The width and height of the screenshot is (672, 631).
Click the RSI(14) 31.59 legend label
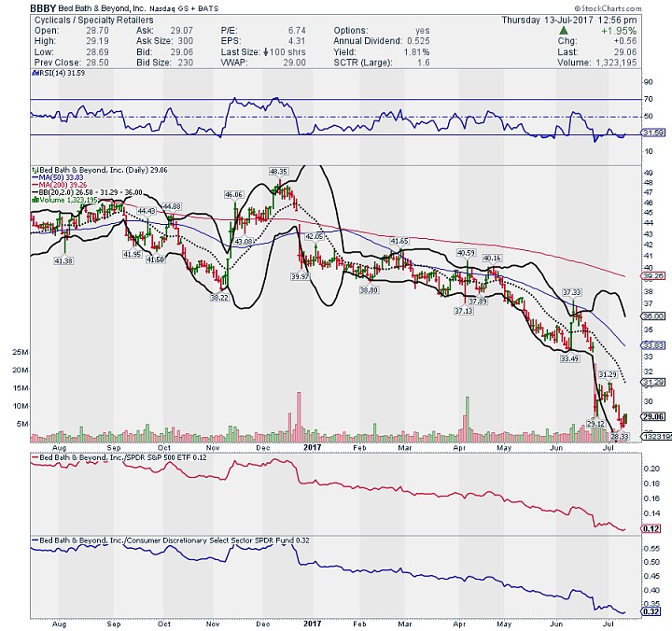pos(59,73)
